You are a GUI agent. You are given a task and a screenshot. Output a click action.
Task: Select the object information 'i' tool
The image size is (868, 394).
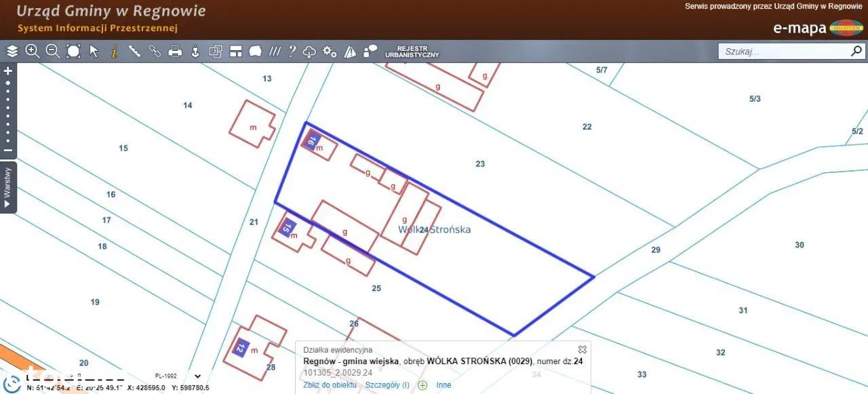(x=114, y=51)
